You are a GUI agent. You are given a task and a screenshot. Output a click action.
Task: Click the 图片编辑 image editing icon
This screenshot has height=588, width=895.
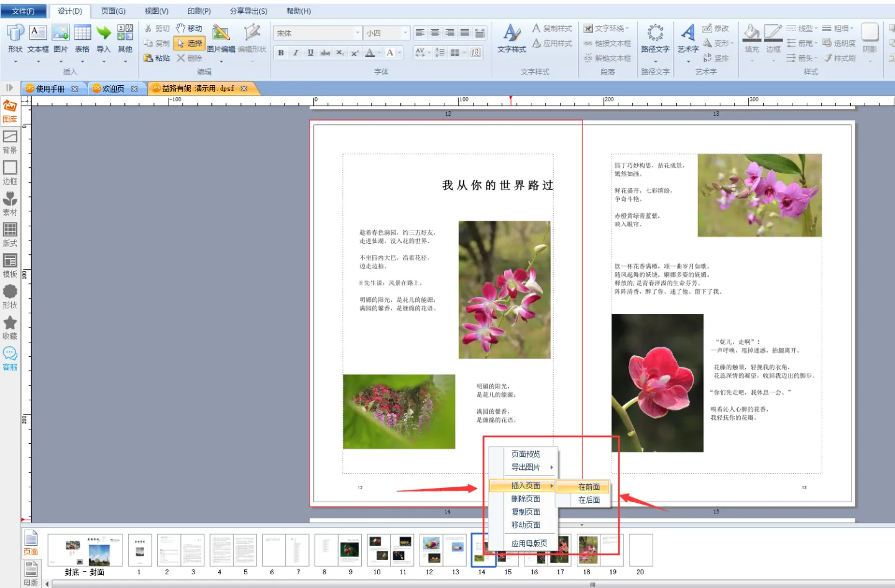pos(221,34)
